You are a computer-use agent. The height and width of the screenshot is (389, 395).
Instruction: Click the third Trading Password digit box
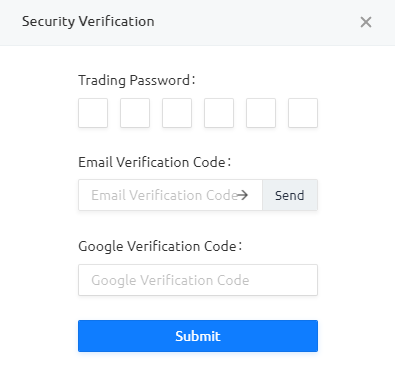(177, 113)
